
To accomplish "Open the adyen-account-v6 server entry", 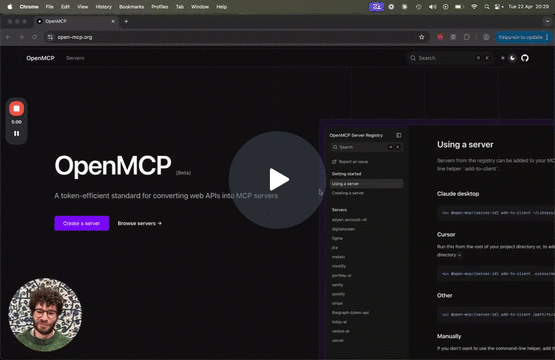I will 349,220.
